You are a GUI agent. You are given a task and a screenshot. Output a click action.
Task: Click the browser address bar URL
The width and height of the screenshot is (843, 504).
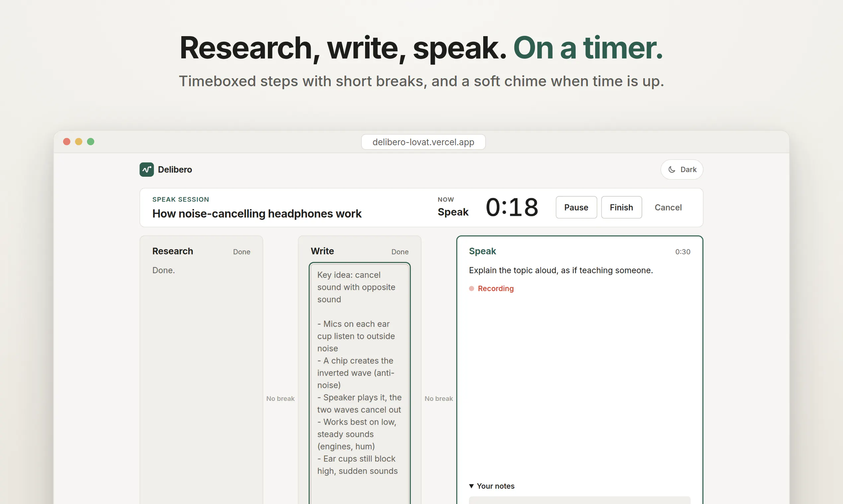423,142
